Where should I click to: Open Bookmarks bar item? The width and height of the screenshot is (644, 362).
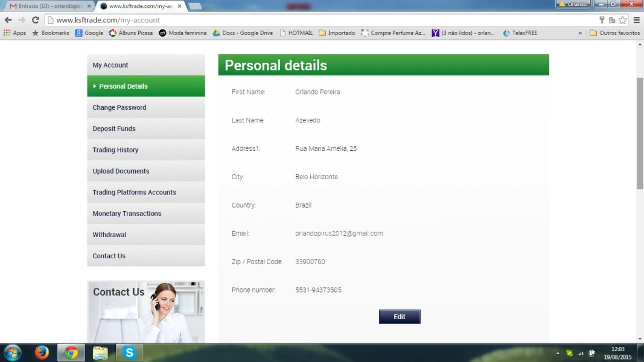click(51, 33)
